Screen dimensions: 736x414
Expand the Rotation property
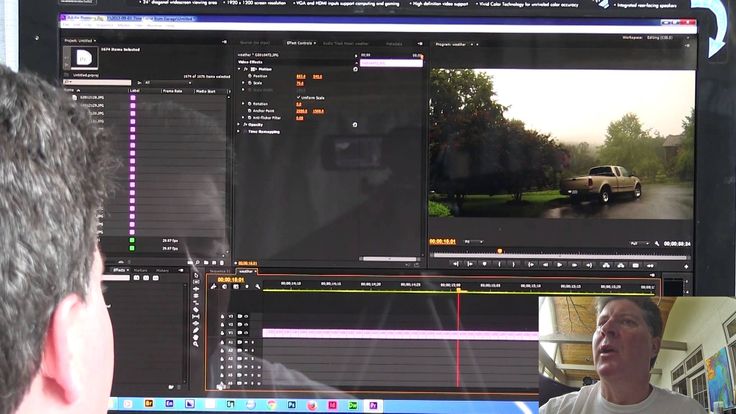[244, 104]
